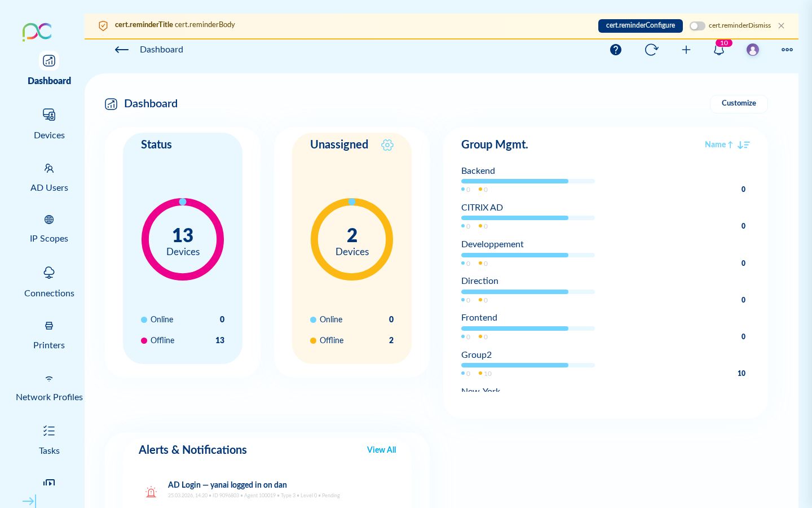Open the overflow menu with three dots
The image size is (812, 508).
(787, 50)
